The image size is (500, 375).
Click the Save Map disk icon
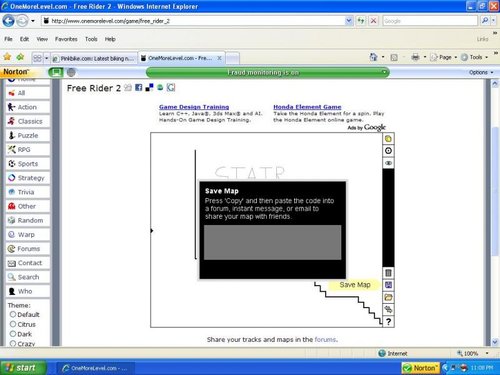pyautogui.click(x=388, y=285)
